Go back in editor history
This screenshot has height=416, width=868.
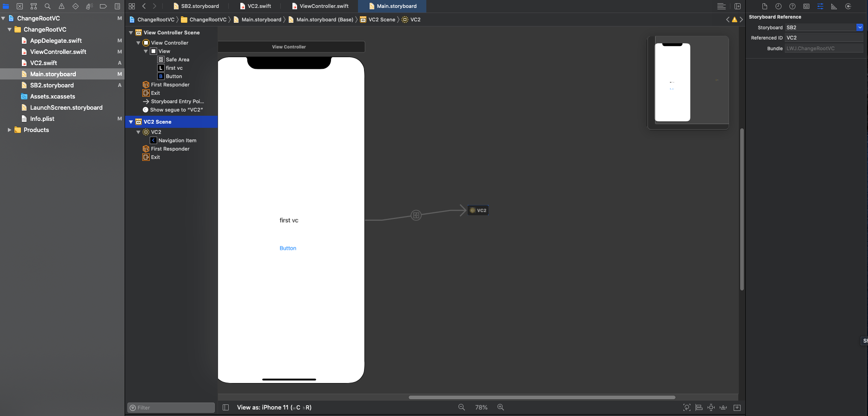click(144, 6)
